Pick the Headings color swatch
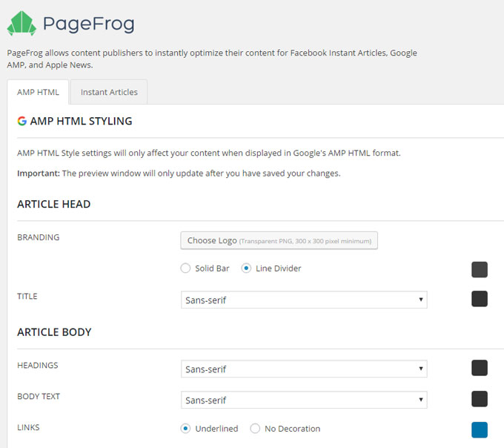The width and height of the screenshot is (504, 448). tap(480, 368)
